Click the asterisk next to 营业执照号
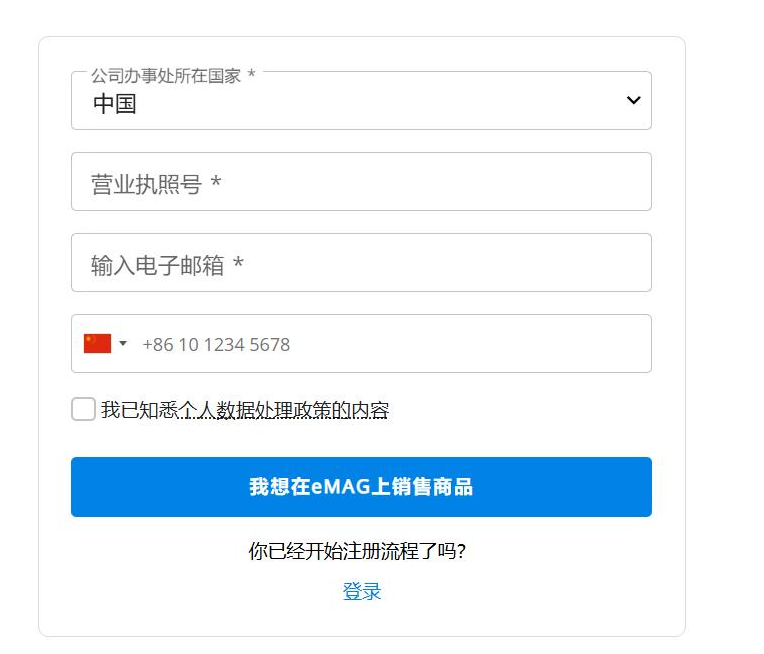The height and width of the screenshot is (654, 764). (216, 183)
